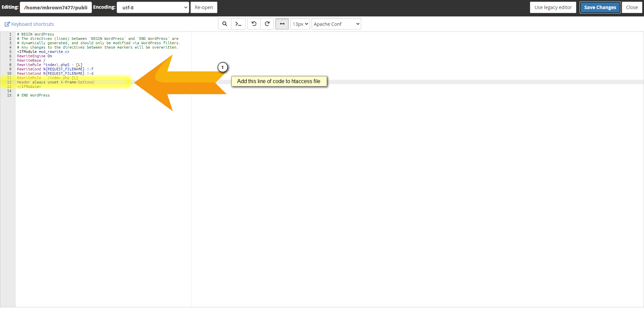Toggle line wrap arrows button
Image resolution: width=644 pixels, height=314 pixels.
(282, 24)
